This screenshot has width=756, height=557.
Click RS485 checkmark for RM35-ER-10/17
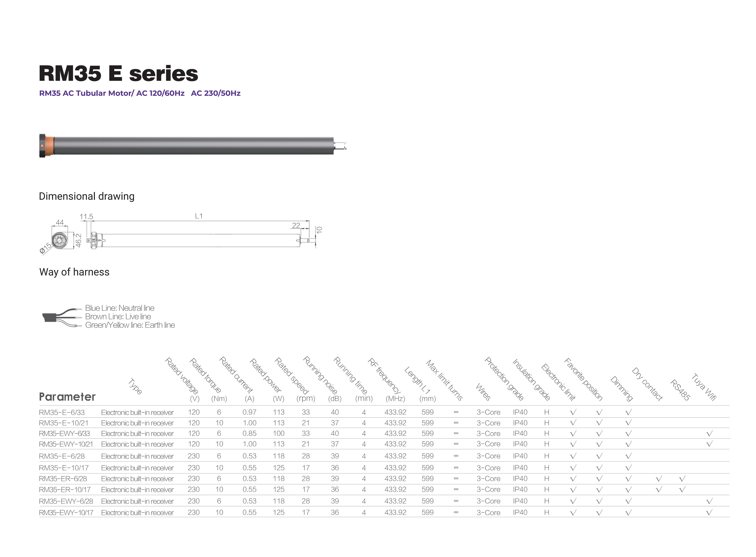tap(682, 489)
